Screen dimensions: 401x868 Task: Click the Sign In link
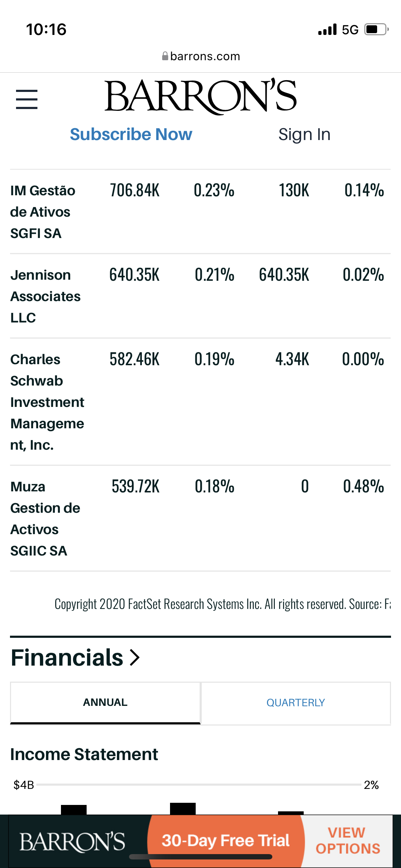pos(304,135)
